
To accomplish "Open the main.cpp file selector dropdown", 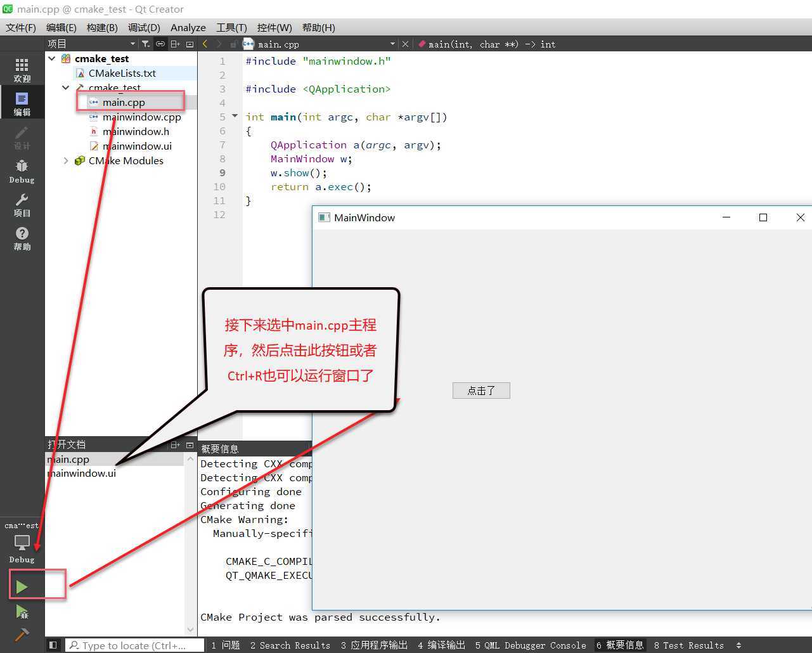I will click(320, 44).
